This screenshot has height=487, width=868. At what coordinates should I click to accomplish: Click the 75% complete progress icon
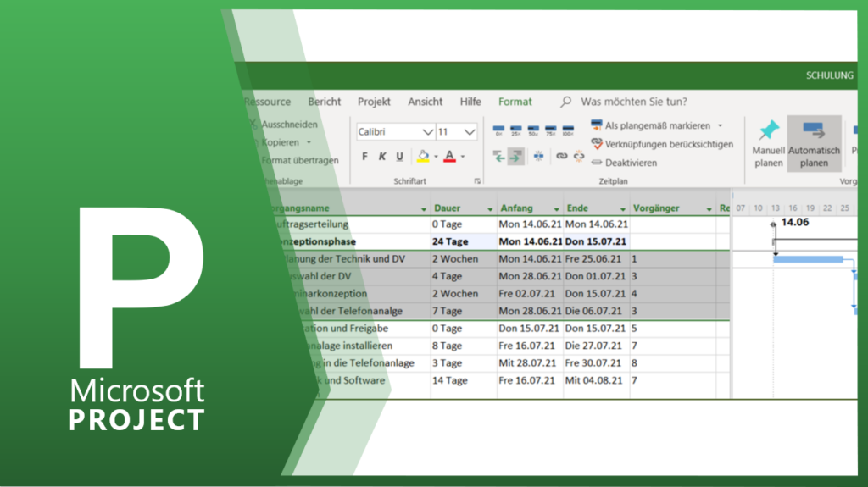[x=550, y=131]
